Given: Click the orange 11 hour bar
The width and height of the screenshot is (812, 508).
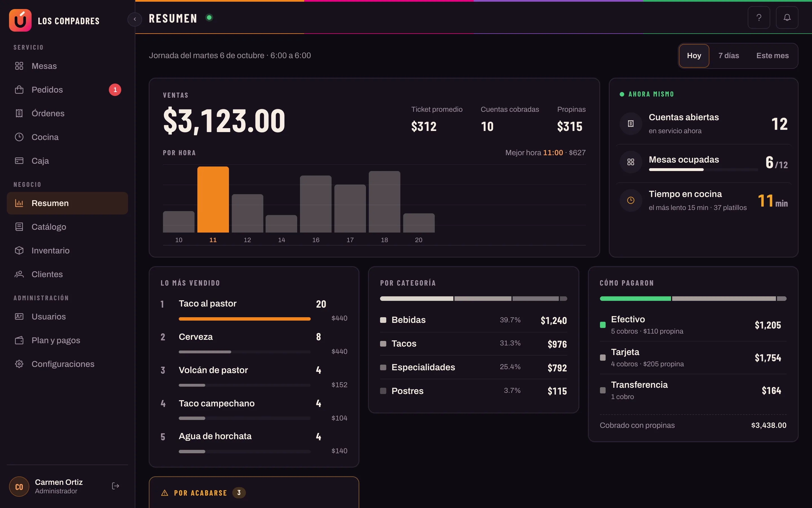Looking at the screenshot, I should (213, 200).
